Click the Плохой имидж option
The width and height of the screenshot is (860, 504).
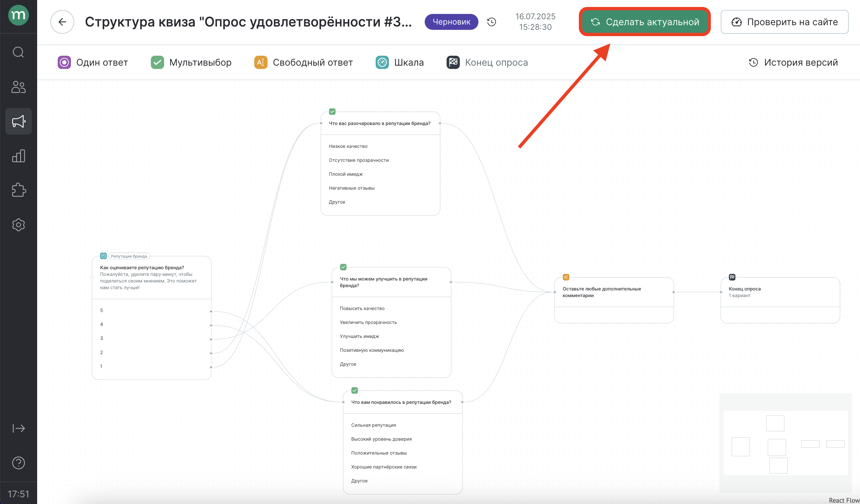pyautogui.click(x=346, y=174)
